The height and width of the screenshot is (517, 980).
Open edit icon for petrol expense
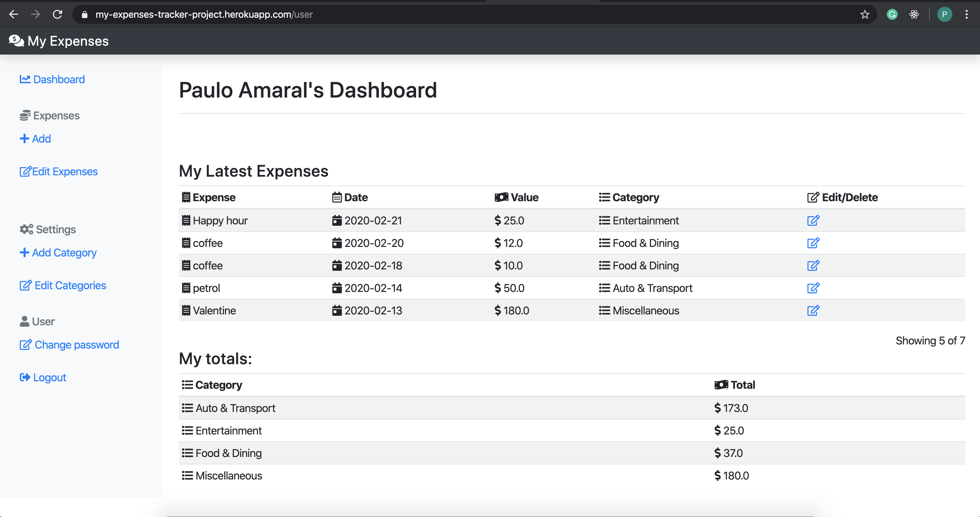click(813, 288)
